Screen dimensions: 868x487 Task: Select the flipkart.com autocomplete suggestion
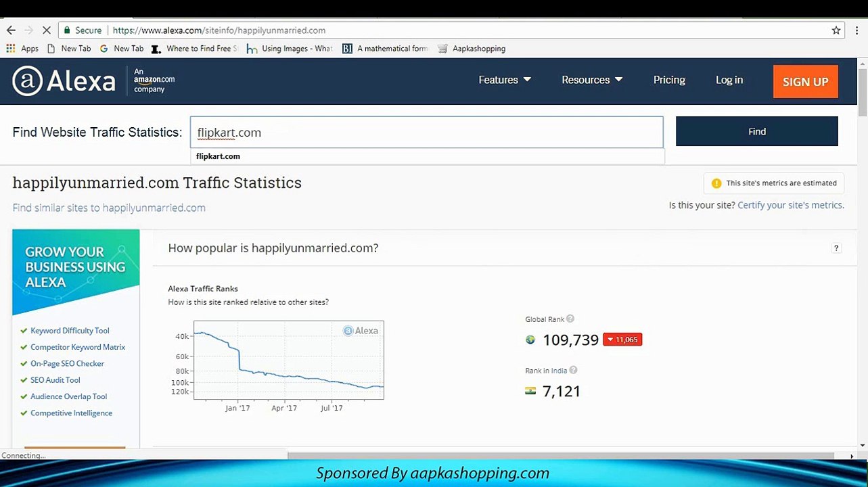coord(427,156)
